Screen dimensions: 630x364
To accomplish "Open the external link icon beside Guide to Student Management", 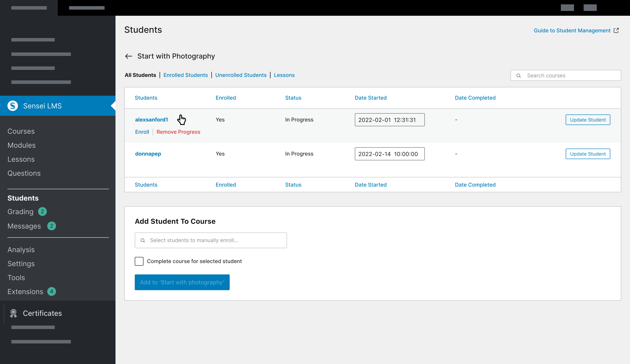I will (616, 30).
